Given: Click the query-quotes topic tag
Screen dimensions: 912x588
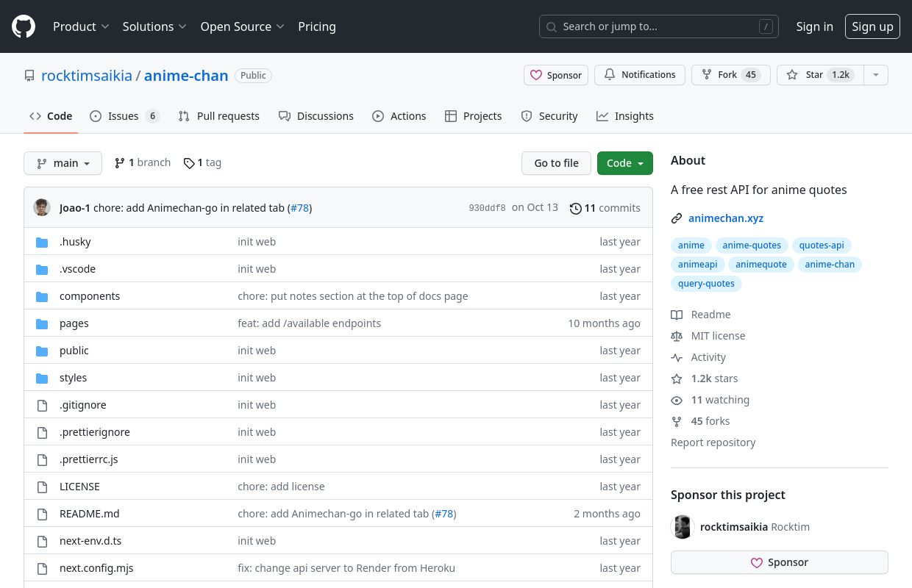Looking at the screenshot, I should pyautogui.click(x=706, y=284).
